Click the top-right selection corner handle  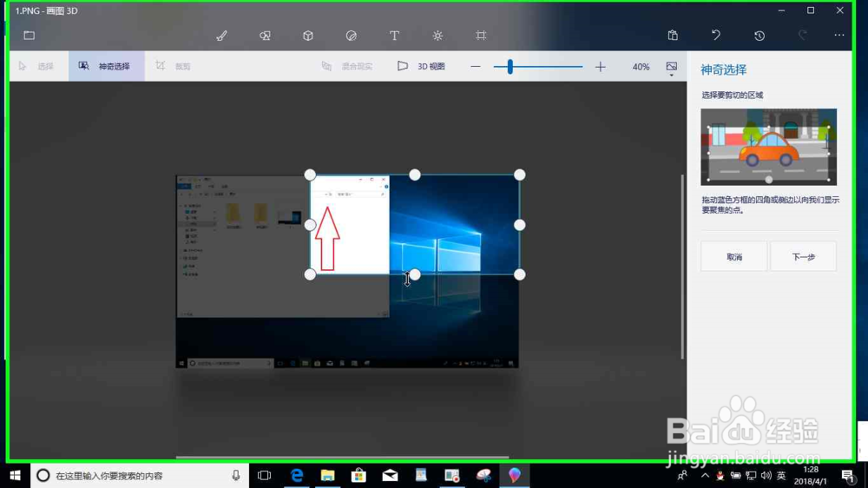coord(519,175)
